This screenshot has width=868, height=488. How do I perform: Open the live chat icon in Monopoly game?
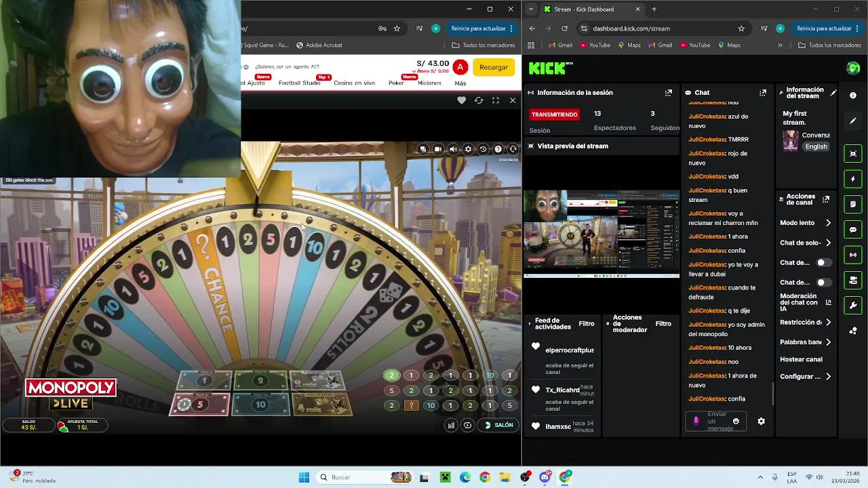[423, 149]
